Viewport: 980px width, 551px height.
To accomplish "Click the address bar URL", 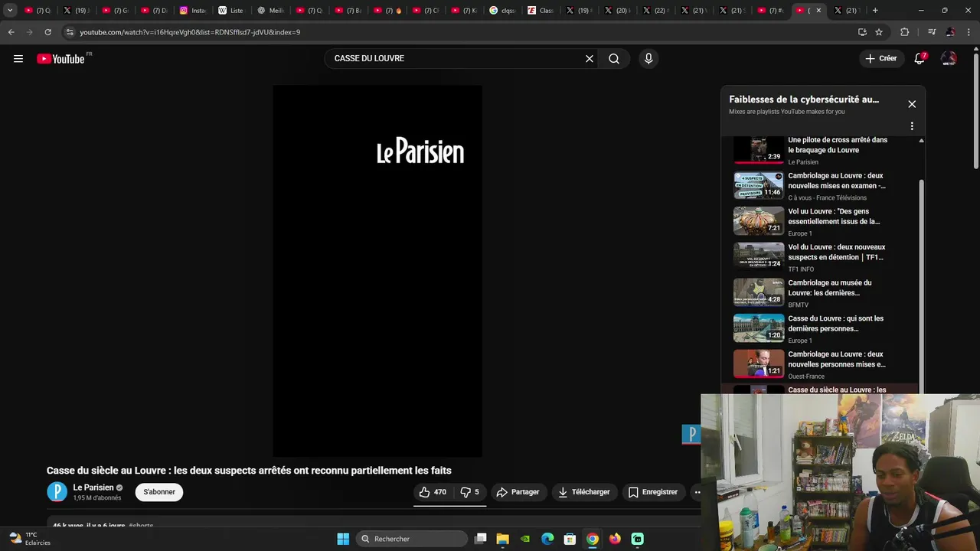I will [x=190, y=32].
